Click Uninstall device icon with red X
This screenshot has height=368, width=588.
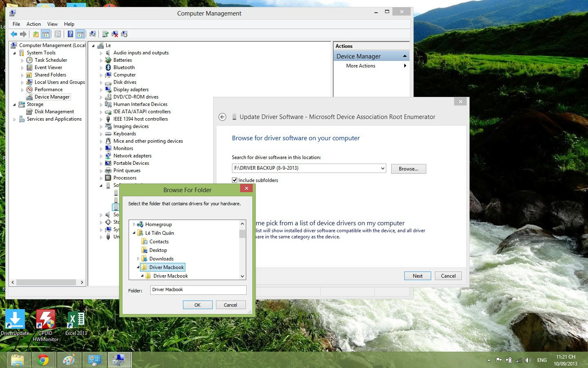click(115, 34)
